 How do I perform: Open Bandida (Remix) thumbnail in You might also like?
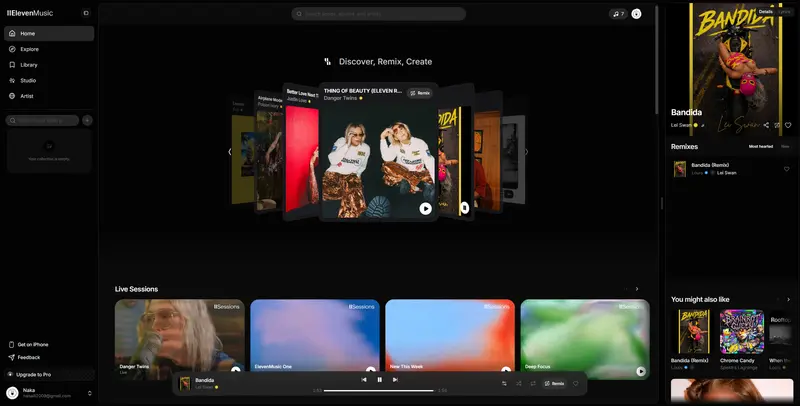click(x=693, y=332)
